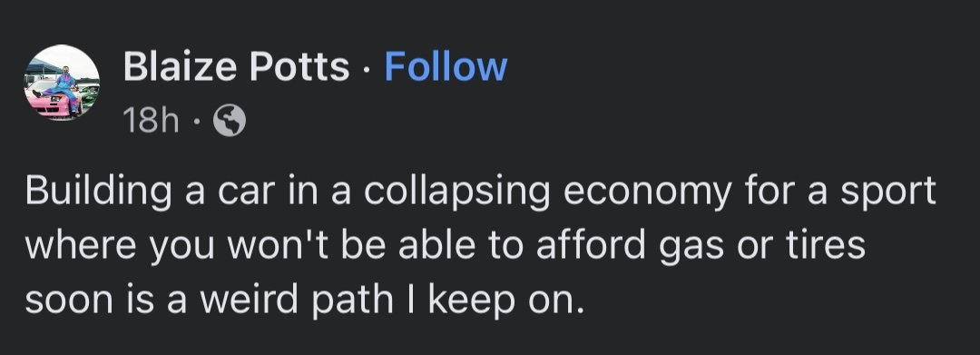Open the Blaize Potts profile name
Viewport: 980px width, 355px height.
tap(236, 67)
